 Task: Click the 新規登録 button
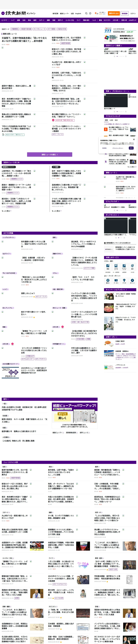[124, 14]
